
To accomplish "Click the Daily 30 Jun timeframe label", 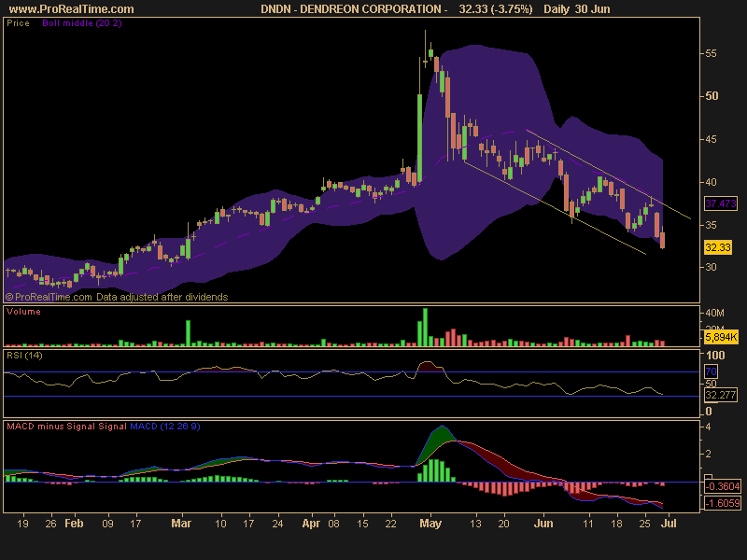I will (576, 9).
